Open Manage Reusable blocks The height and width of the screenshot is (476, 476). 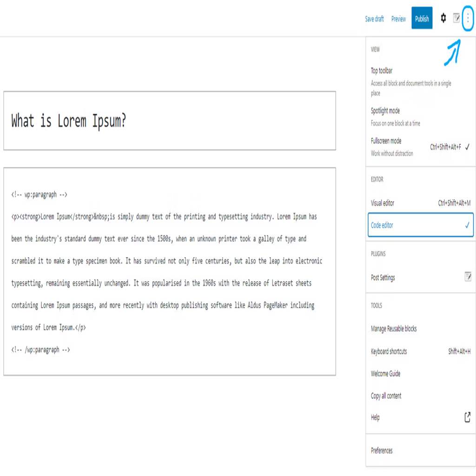(420, 329)
